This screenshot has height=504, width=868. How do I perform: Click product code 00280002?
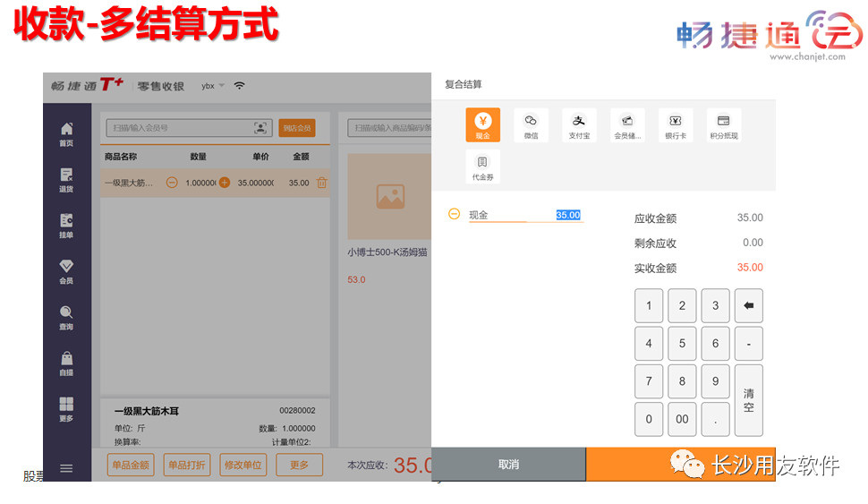coord(297,410)
